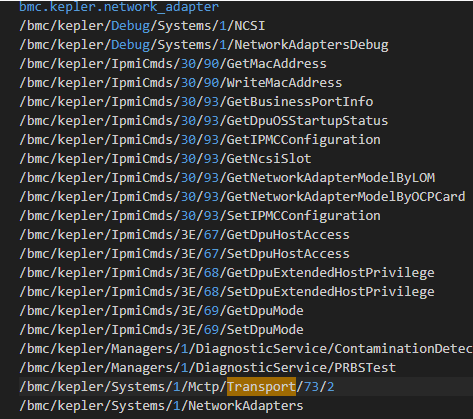Screen dimensions: 473x419
Task: Select the SetIPMCConfiguration path line
Action: 200,216
